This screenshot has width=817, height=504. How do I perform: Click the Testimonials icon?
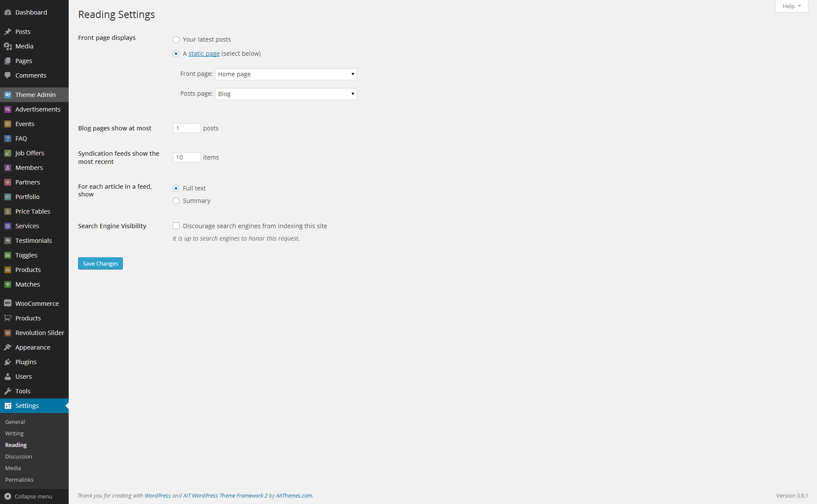point(8,241)
